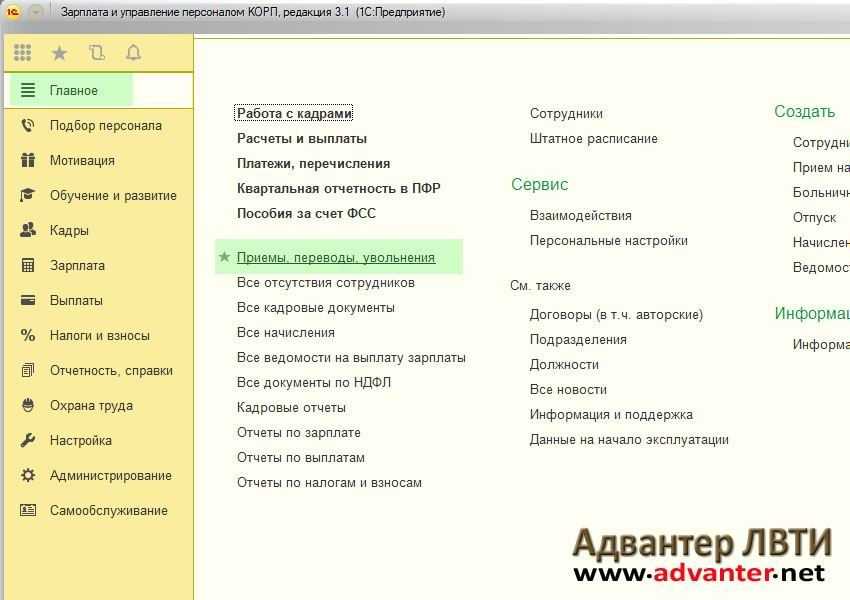
Task: Open Квартальная отчетность в ПФР
Action: (339, 188)
